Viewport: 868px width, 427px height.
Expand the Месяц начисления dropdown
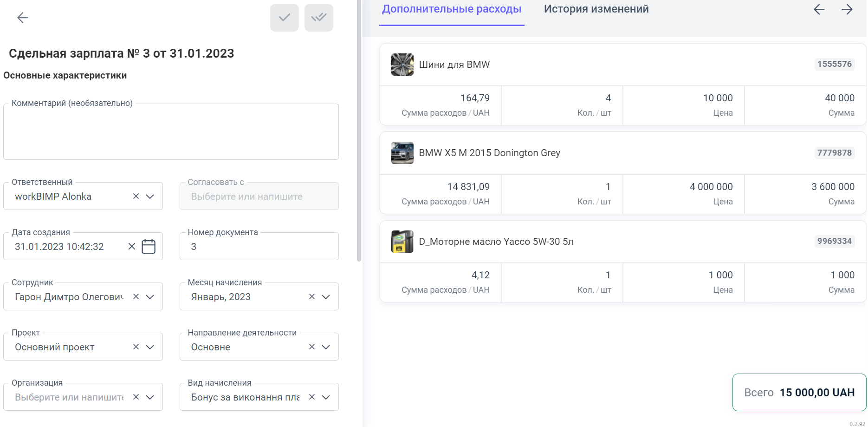[326, 296]
